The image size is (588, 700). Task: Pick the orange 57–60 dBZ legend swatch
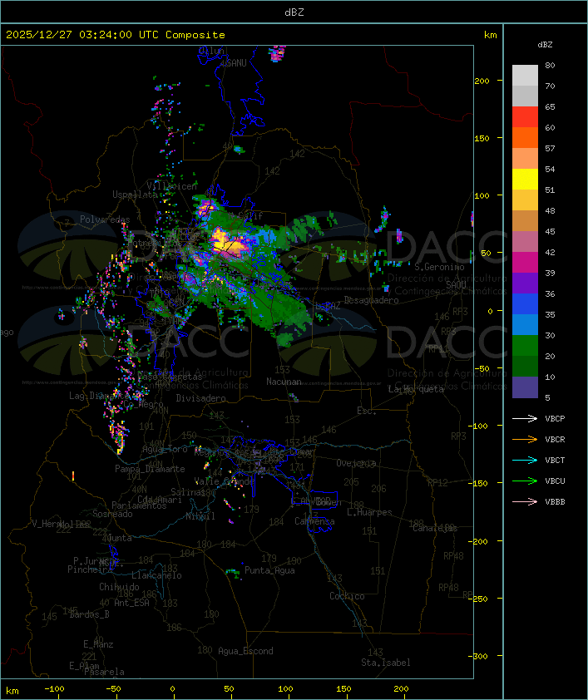tap(525, 137)
